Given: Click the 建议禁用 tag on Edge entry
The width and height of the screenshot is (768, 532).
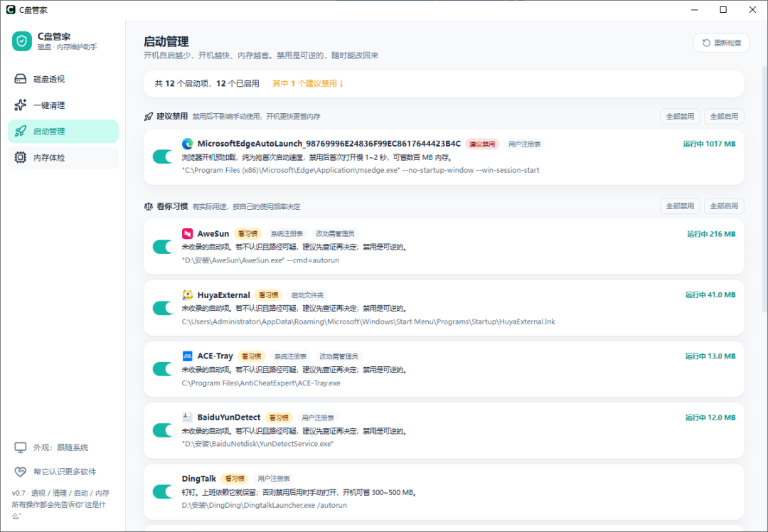Looking at the screenshot, I should click(x=482, y=144).
